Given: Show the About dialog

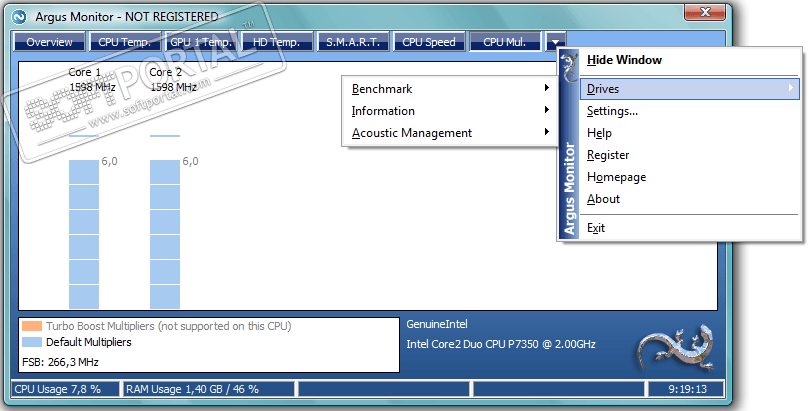Looking at the screenshot, I should tap(689, 199).
